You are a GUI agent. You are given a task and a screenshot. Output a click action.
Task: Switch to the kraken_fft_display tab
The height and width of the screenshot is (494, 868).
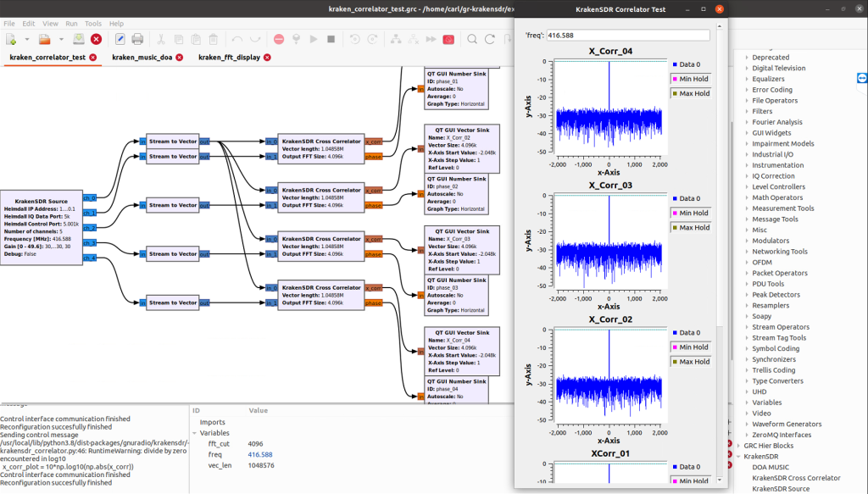229,57
